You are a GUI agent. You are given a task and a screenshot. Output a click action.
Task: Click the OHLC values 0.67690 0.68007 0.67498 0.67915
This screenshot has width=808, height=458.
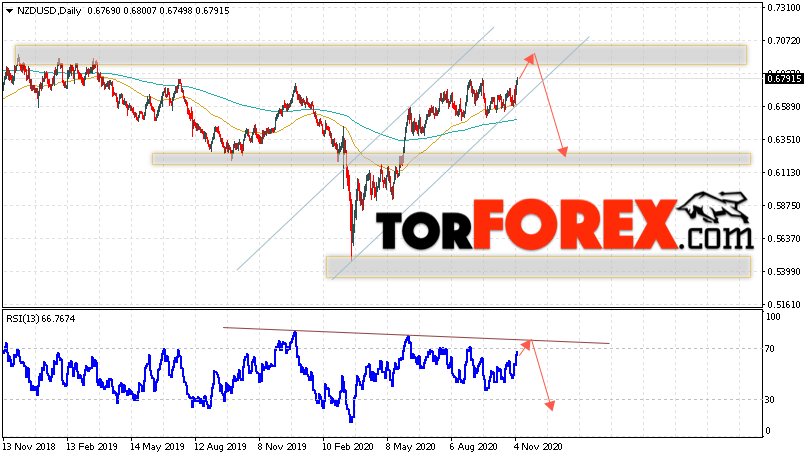[x=158, y=11]
